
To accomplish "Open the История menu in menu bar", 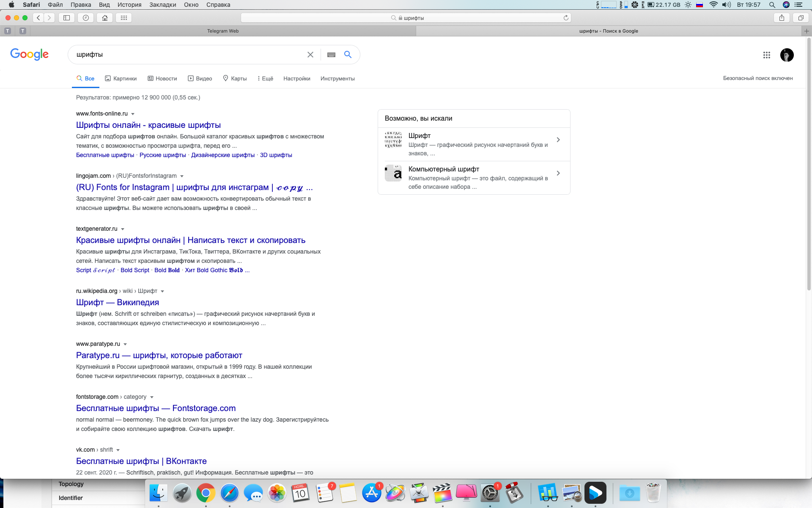I will [129, 5].
